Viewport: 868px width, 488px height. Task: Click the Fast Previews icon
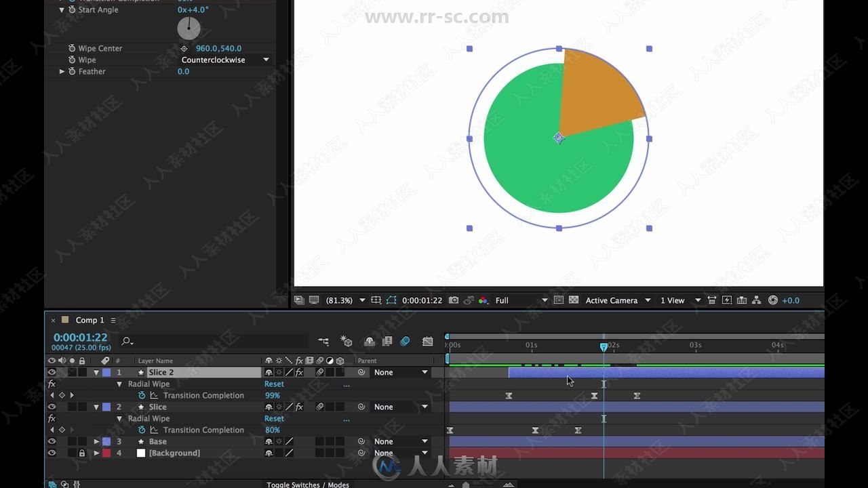[x=727, y=300]
